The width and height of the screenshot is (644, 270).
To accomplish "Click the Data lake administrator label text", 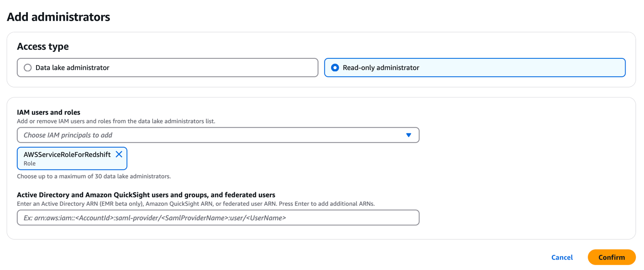I will [72, 68].
